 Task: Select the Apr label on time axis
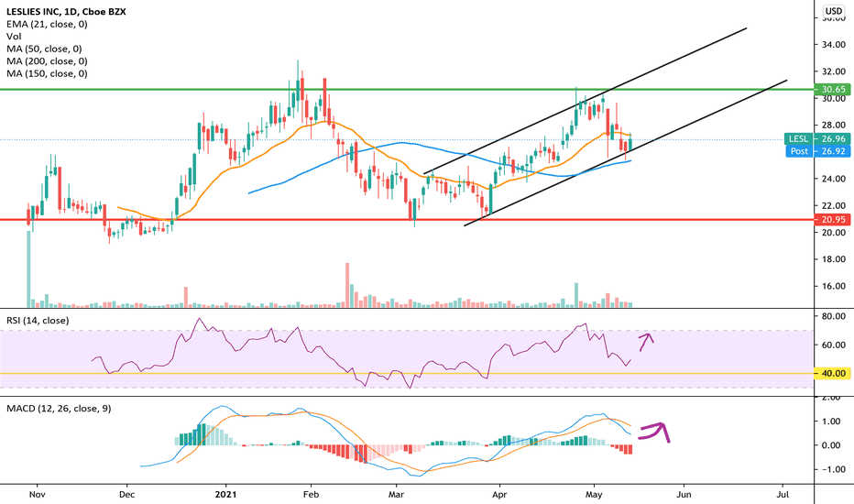point(498,495)
